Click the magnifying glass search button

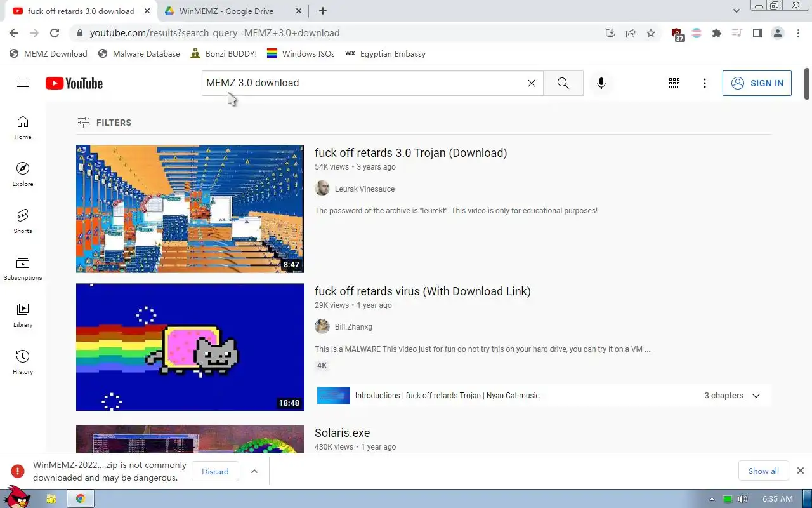[563, 83]
